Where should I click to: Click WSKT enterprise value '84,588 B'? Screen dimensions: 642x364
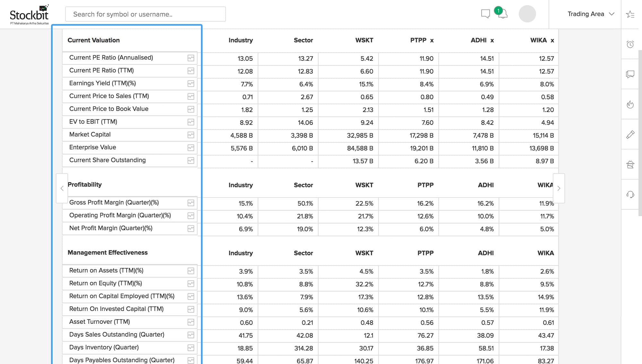click(x=360, y=148)
